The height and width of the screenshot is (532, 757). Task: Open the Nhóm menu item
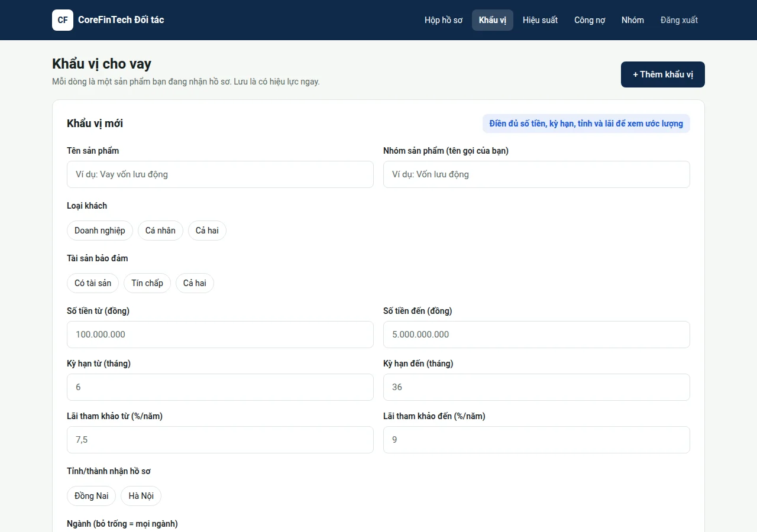click(x=633, y=20)
